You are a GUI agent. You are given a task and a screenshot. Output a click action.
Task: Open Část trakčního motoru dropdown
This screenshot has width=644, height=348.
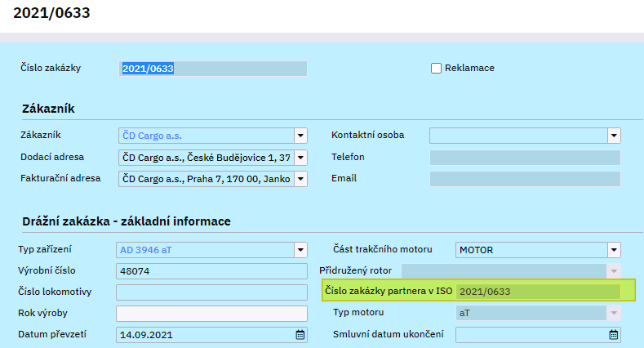[x=613, y=249]
